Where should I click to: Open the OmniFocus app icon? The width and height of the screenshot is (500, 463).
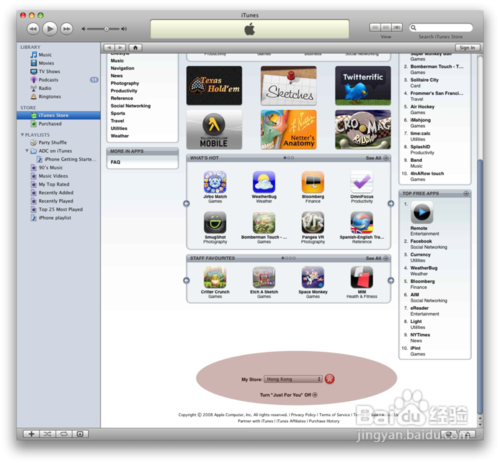362,182
